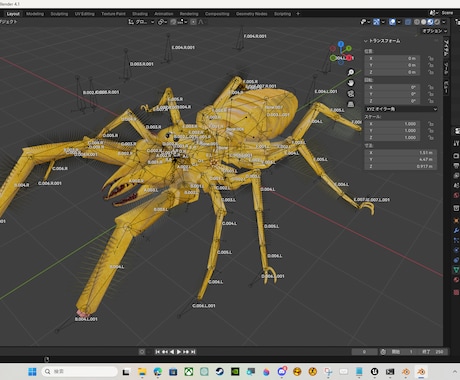Add a new workspace with plus button
The image size is (460, 380).
pyautogui.click(x=298, y=14)
